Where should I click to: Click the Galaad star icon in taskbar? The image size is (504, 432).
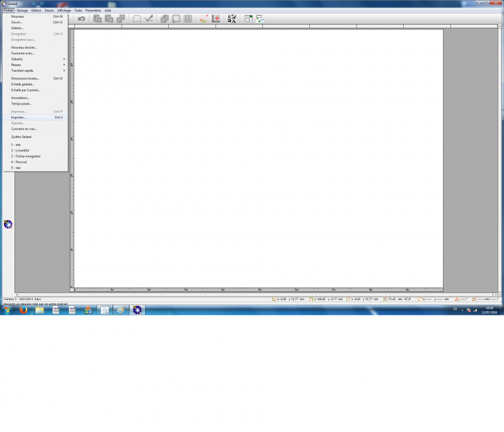tap(137, 310)
